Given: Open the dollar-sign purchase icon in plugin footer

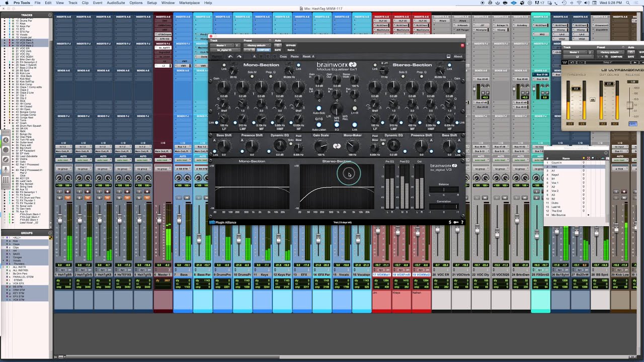Looking at the screenshot, I should point(450,222).
